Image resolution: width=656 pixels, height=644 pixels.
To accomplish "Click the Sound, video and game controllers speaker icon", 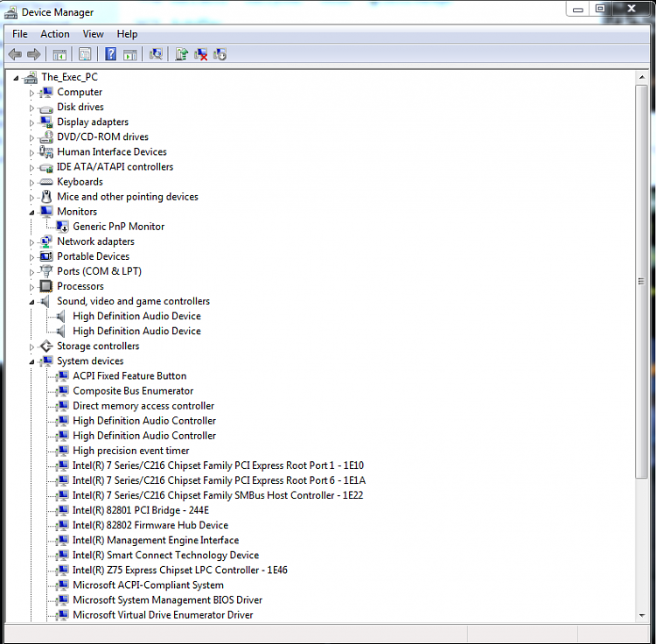I will tap(45, 301).
